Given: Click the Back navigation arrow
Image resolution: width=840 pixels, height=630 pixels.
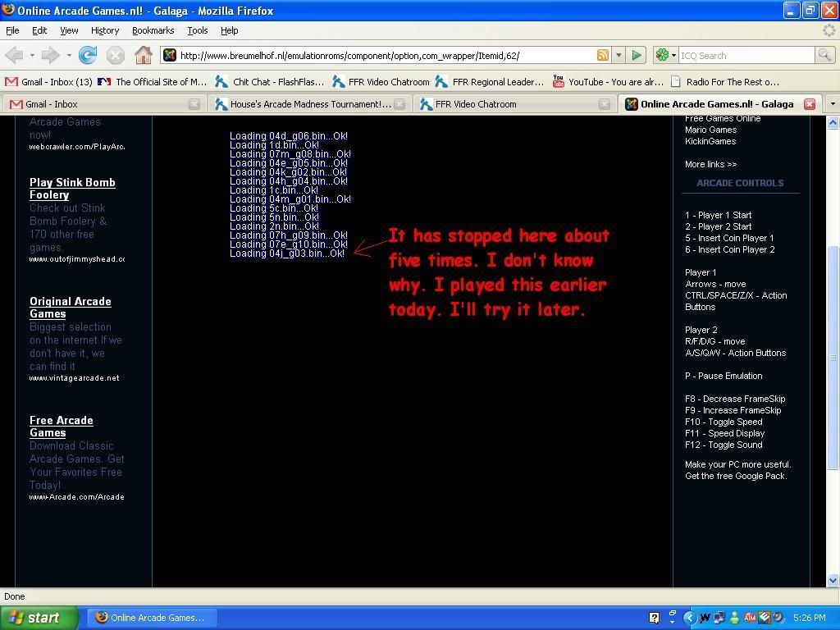Looking at the screenshot, I should 14,55.
